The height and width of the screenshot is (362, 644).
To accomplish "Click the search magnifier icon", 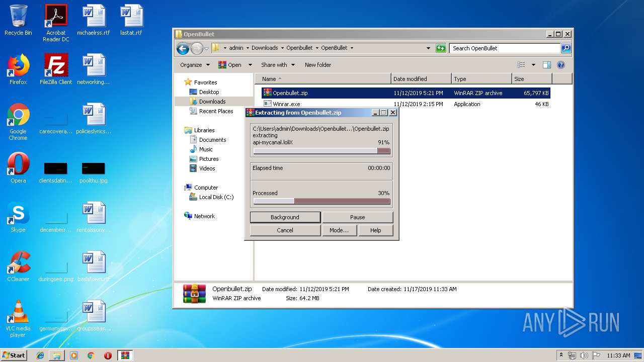I will [566, 48].
